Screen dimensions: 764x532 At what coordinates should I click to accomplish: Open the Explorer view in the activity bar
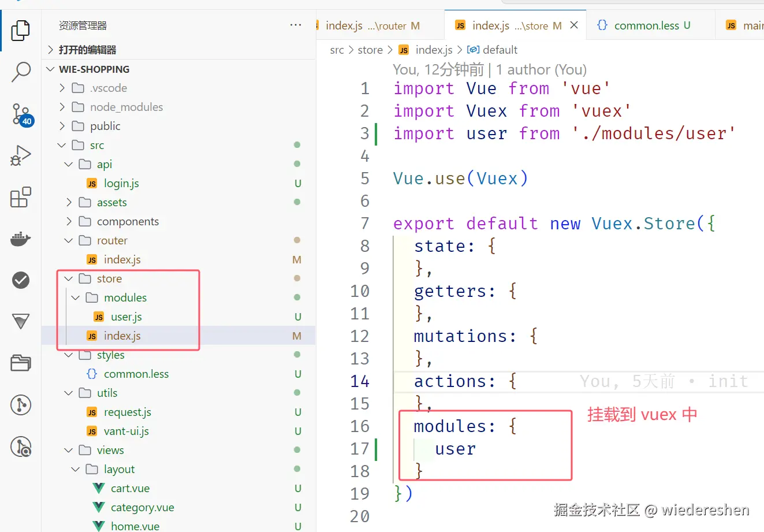[20, 30]
